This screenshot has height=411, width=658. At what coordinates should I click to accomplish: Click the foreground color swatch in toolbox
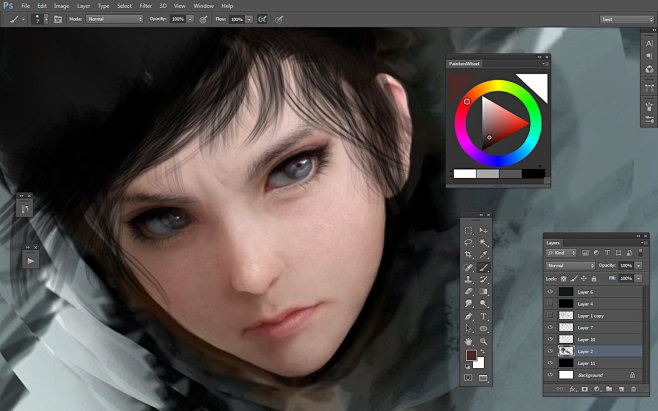pyautogui.click(x=471, y=356)
